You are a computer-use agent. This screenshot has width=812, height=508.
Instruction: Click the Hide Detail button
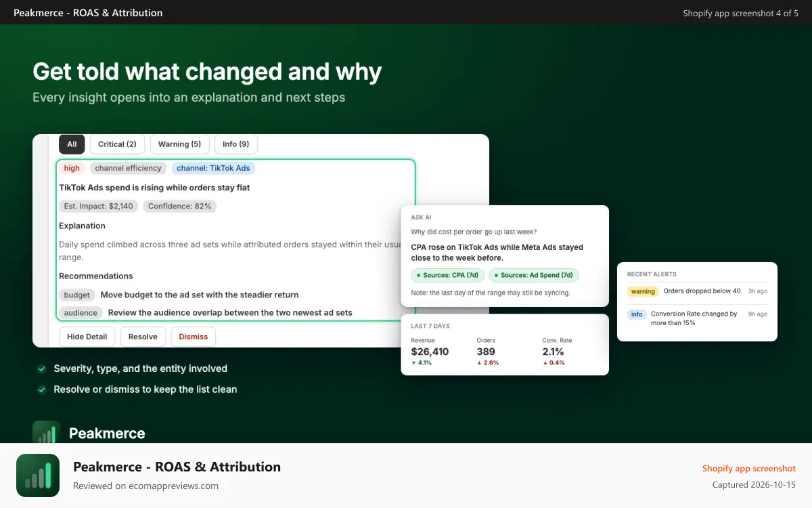(x=87, y=337)
